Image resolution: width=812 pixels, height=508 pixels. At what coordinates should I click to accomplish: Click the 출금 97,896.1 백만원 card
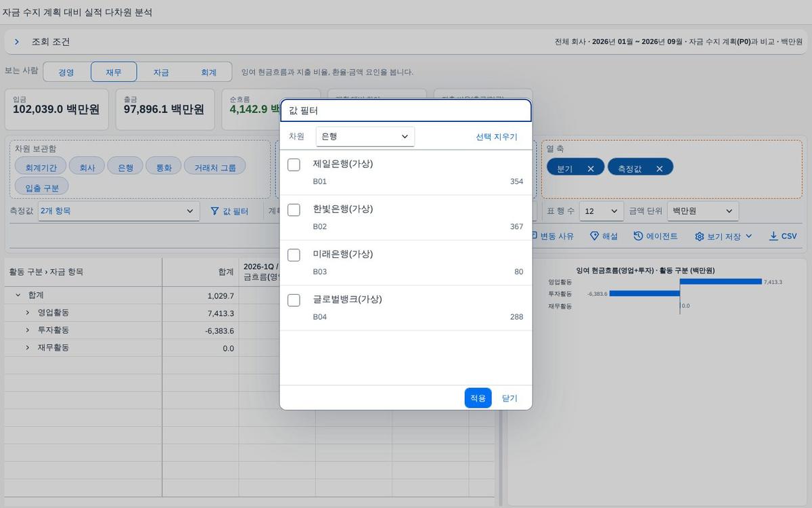[164, 109]
